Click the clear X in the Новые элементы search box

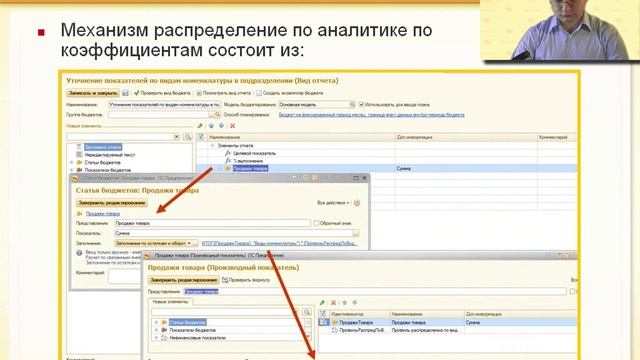pos(176,137)
